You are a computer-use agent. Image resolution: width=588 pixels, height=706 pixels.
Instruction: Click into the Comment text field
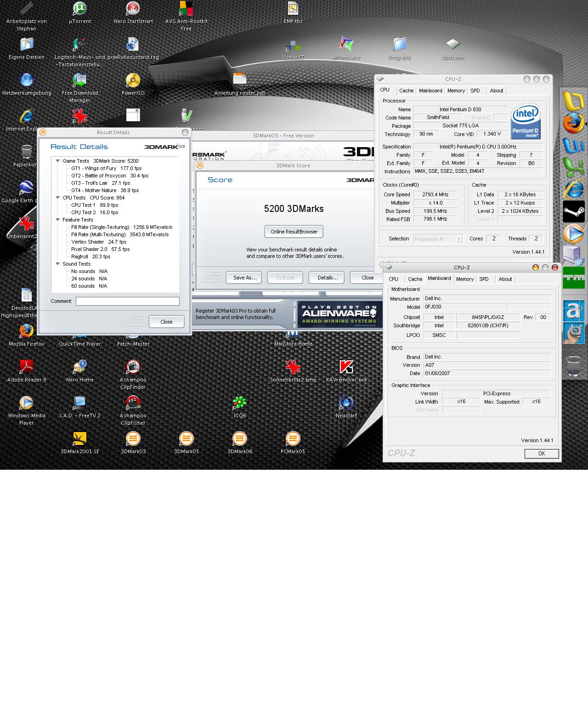[x=128, y=301]
